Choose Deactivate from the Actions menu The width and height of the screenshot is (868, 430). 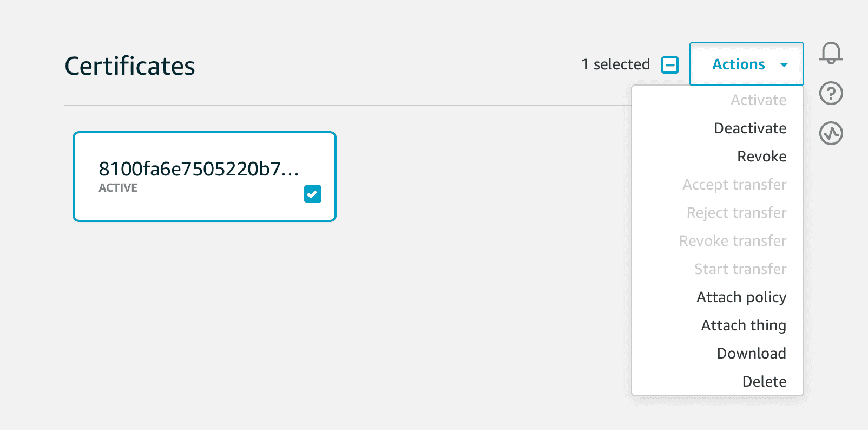pyautogui.click(x=749, y=128)
